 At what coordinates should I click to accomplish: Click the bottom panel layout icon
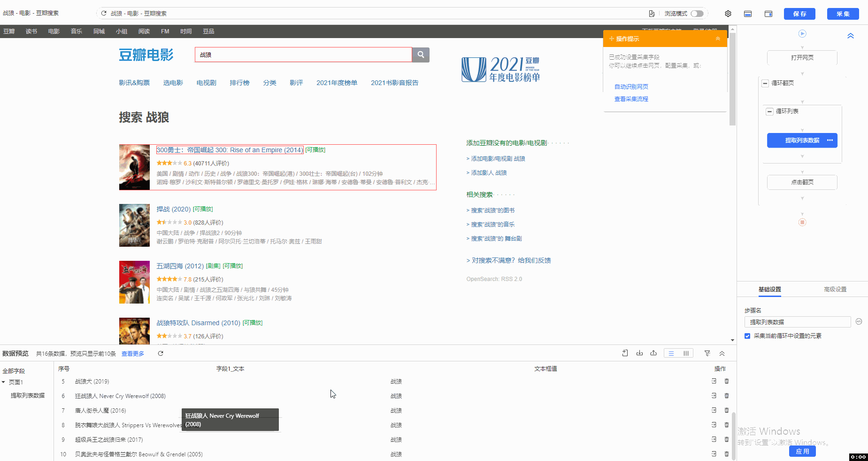click(748, 14)
